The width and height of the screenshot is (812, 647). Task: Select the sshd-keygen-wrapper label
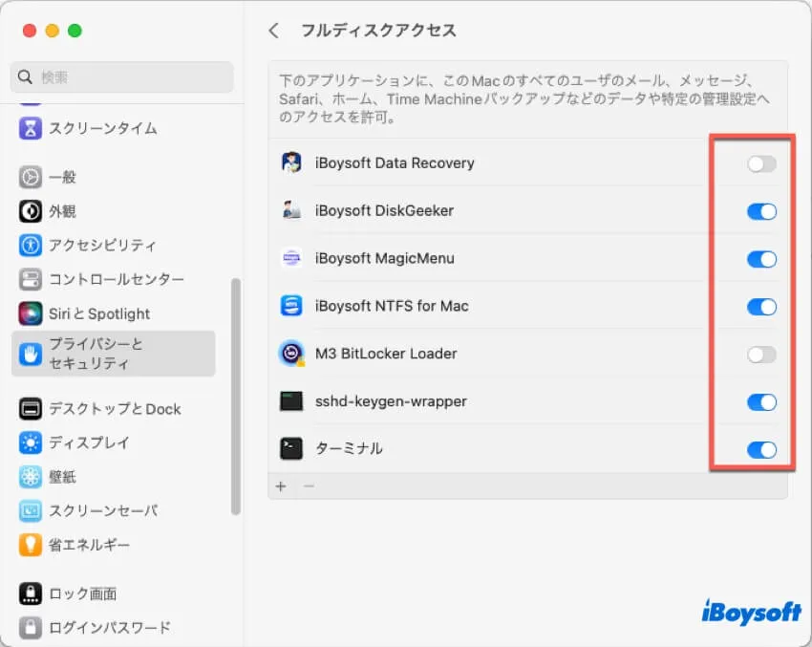pyautogui.click(x=391, y=401)
